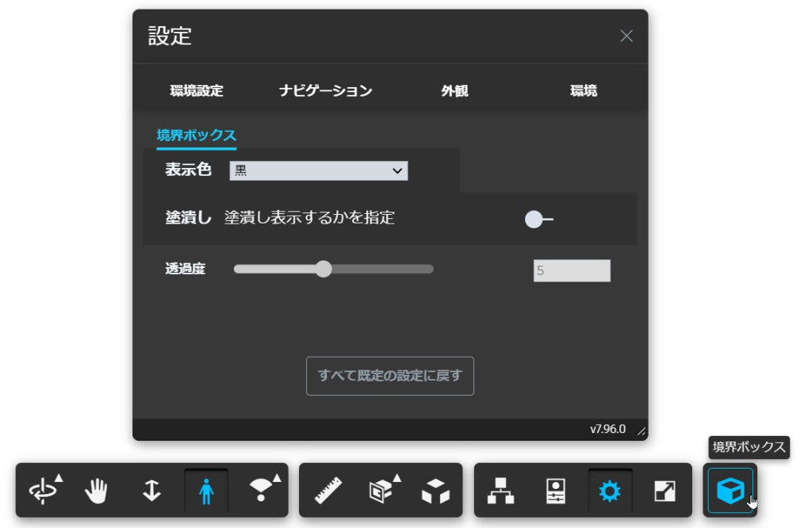The height and width of the screenshot is (528, 812).
Task: Click the fullscreen expand icon
Action: click(664, 491)
